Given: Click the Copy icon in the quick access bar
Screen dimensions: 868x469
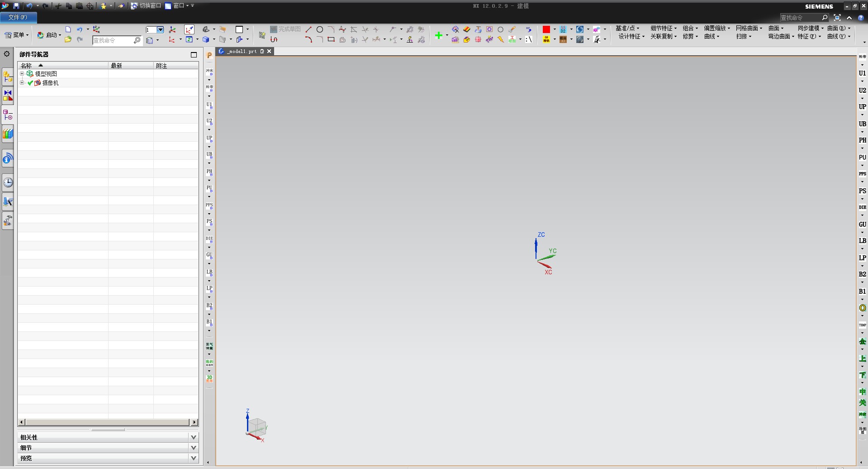Looking at the screenshot, I should [x=69, y=6].
